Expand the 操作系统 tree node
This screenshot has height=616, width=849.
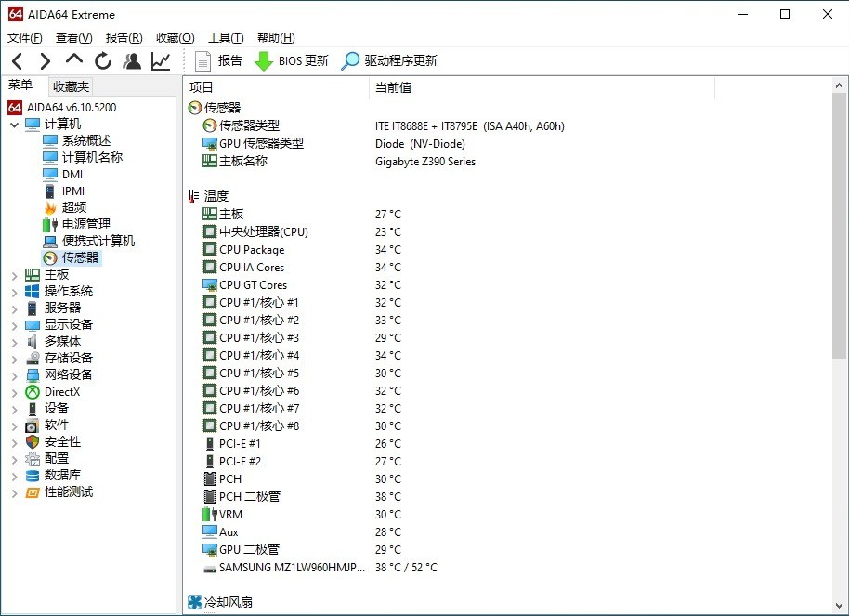click(15, 292)
